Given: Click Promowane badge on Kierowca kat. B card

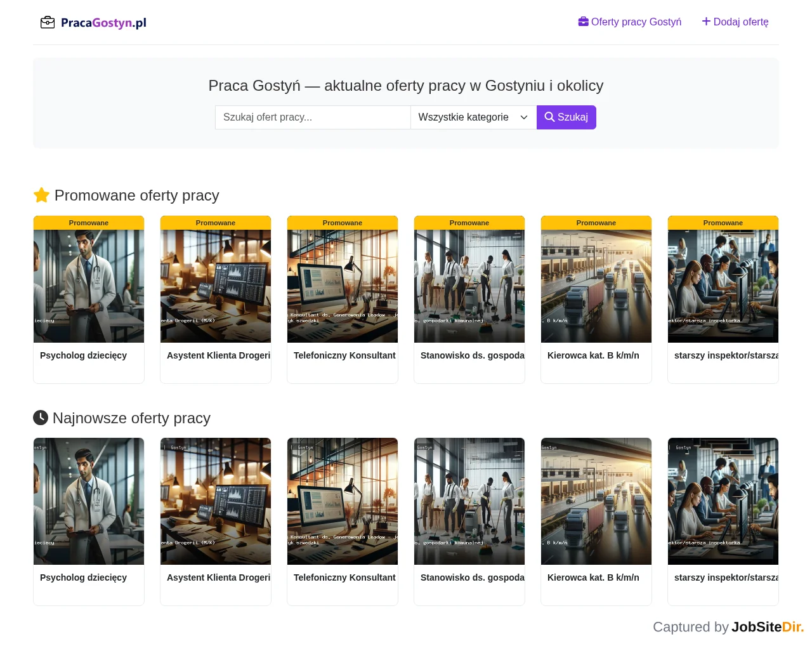Looking at the screenshot, I should 596,223.
